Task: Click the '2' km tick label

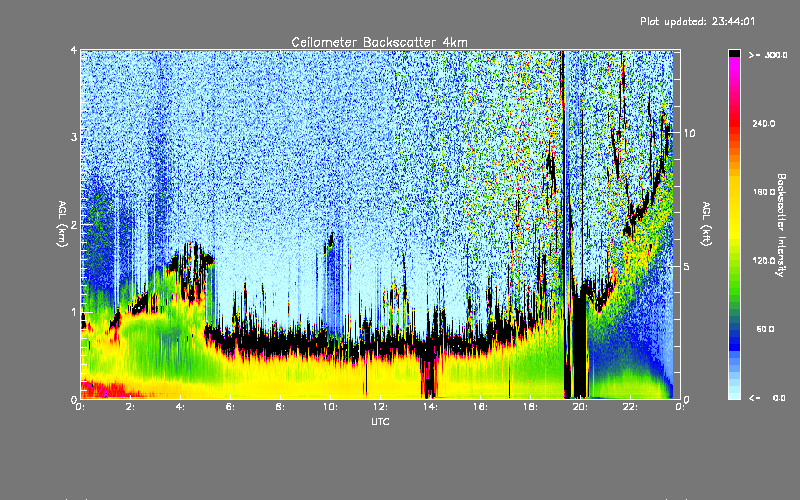Action: click(x=74, y=224)
